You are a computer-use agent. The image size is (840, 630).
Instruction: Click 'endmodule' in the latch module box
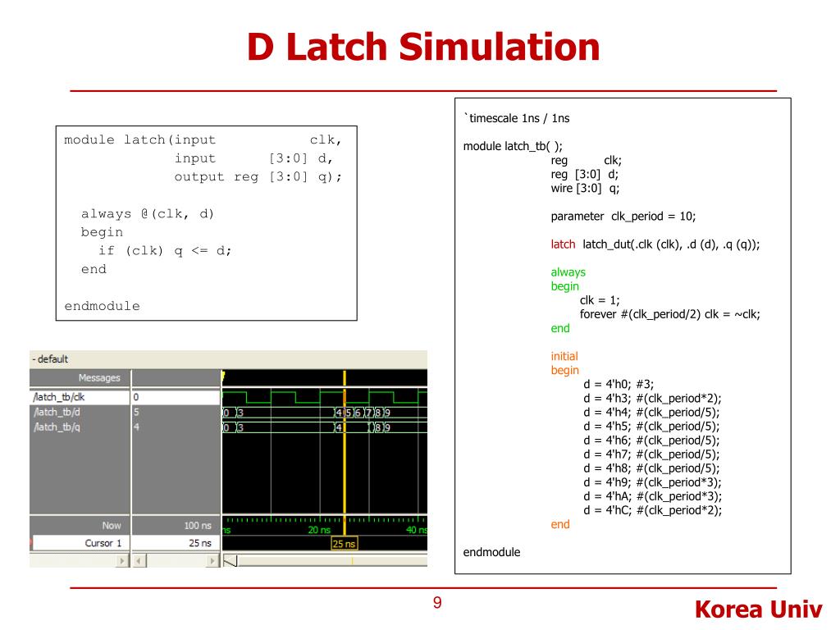[x=102, y=306]
